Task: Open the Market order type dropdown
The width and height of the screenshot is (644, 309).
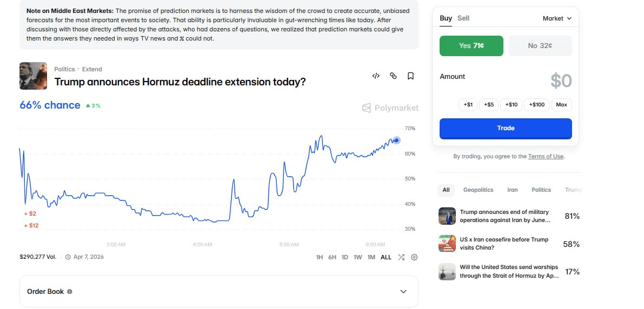Action: (557, 18)
